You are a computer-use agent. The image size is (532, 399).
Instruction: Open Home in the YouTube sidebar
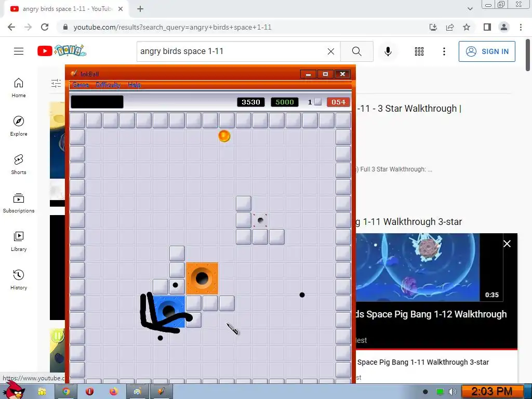pos(19,87)
